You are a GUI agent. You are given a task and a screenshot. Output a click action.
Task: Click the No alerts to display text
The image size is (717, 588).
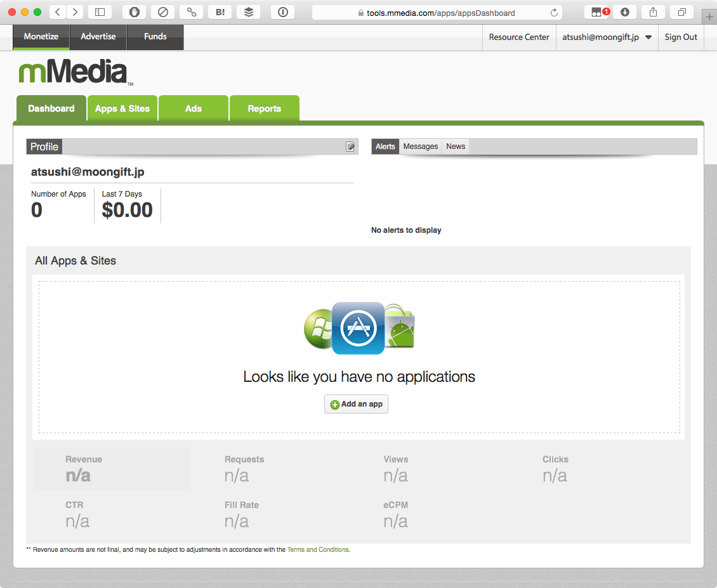tap(406, 230)
